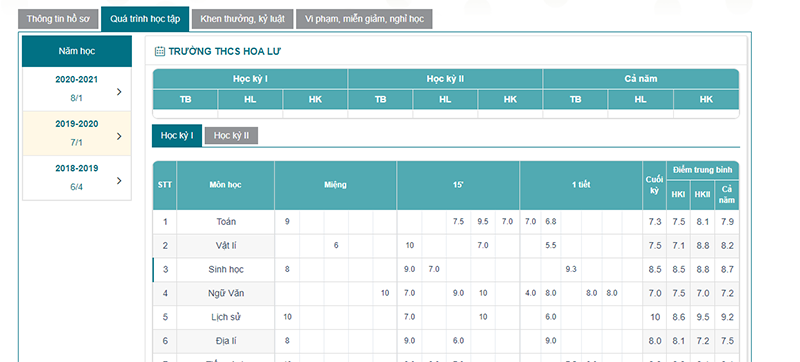
Task: Click Vật lí 1 tiết score 5.5
Action: [551, 246]
